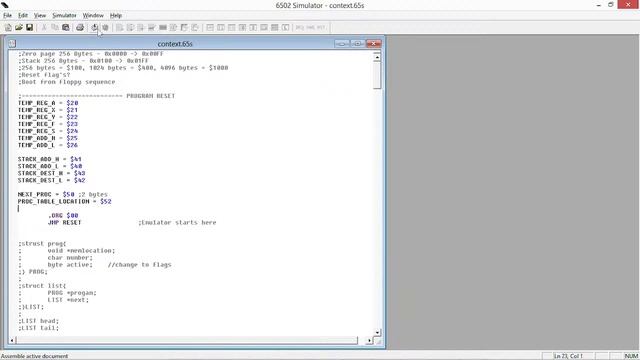Click the NUM indicator in the status bar
This screenshot has height=360, width=640.
click(x=631, y=356)
